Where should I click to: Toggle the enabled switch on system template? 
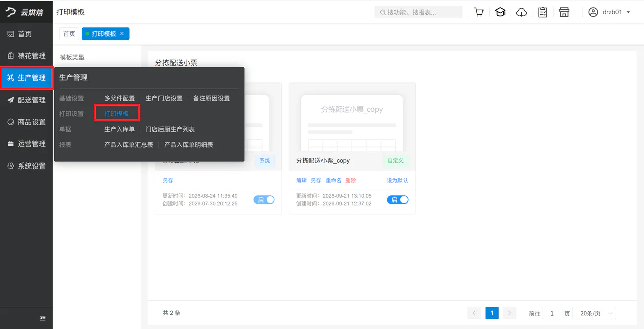(264, 200)
